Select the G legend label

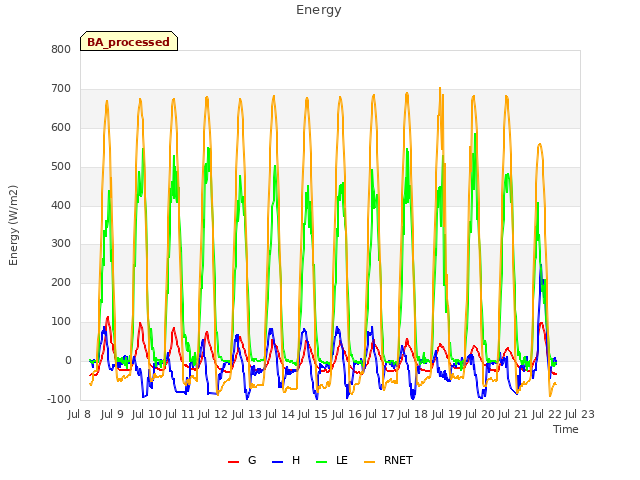(x=252, y=460)
